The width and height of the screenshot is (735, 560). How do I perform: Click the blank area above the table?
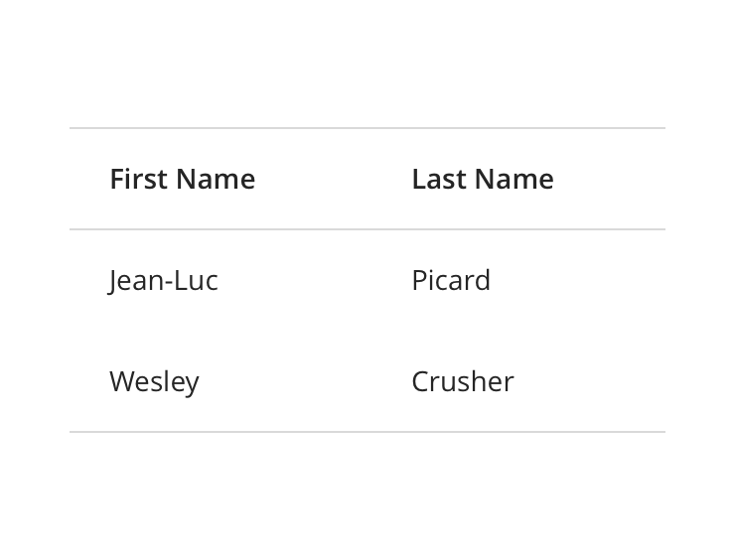click(x=367, y=60)
